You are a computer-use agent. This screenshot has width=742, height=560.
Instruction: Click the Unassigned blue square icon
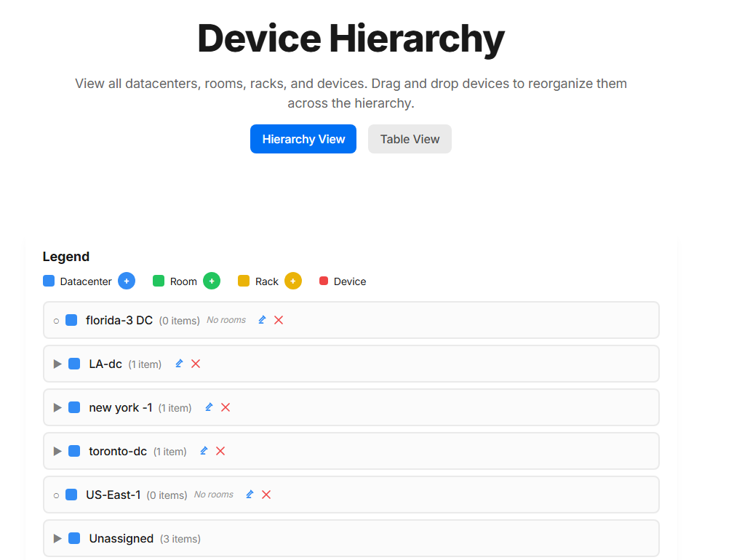click(x=74, y=538)
